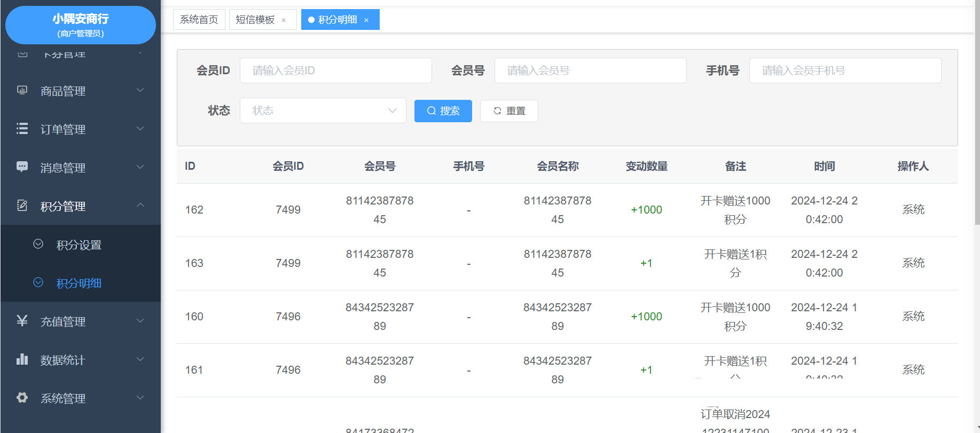Click the 系统管理 gear icon
This screenshot has width=980, height=433.
[x=22, y=398]
